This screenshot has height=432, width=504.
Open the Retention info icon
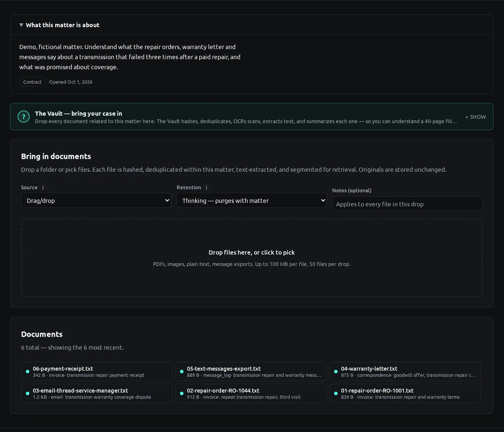click(x=206, y=187)
